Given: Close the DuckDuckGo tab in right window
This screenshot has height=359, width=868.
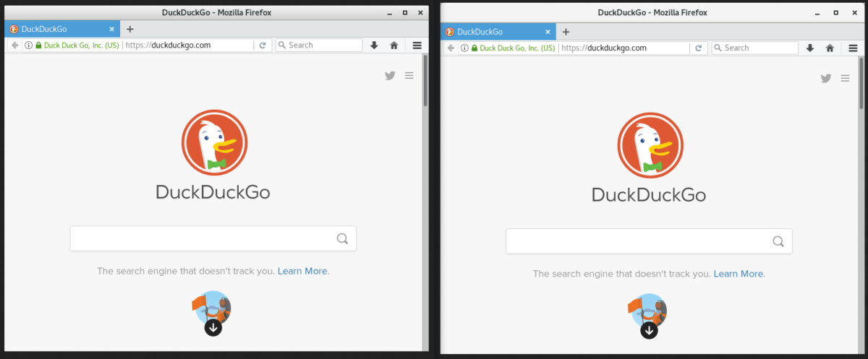Looking at the screenshot, I should tap(548, 32).
